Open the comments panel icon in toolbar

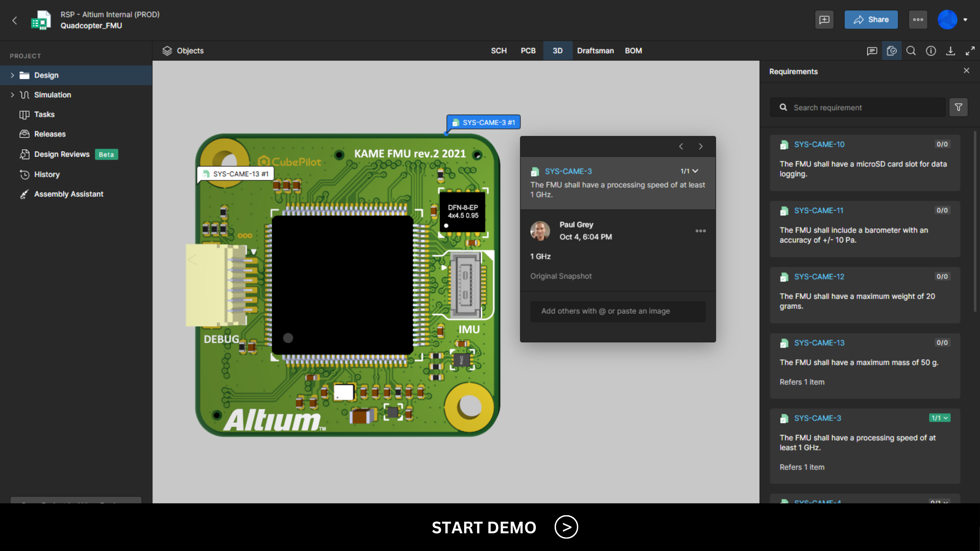pyautogui.click(x=872, y=51)
